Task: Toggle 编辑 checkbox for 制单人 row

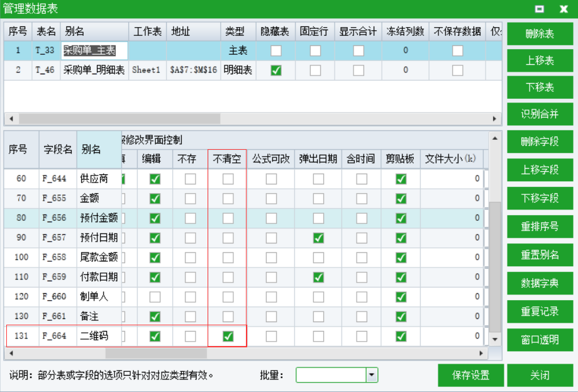Action: pos(155,297)
